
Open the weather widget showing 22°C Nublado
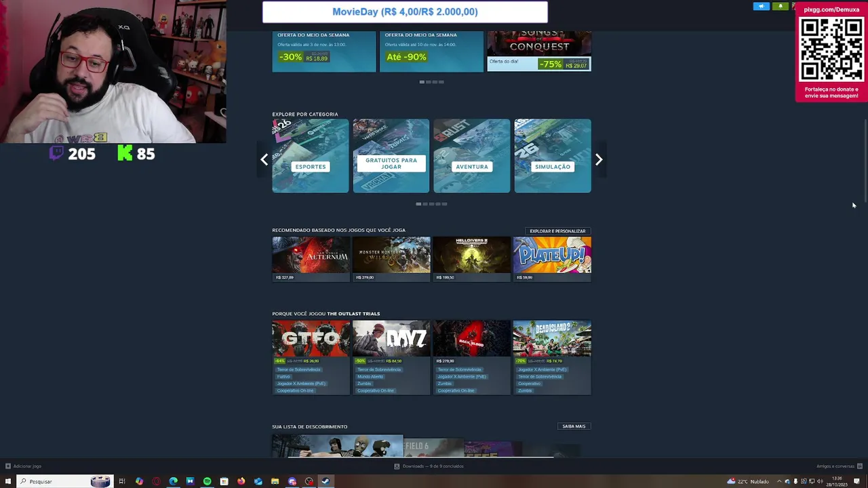[748, 481]
